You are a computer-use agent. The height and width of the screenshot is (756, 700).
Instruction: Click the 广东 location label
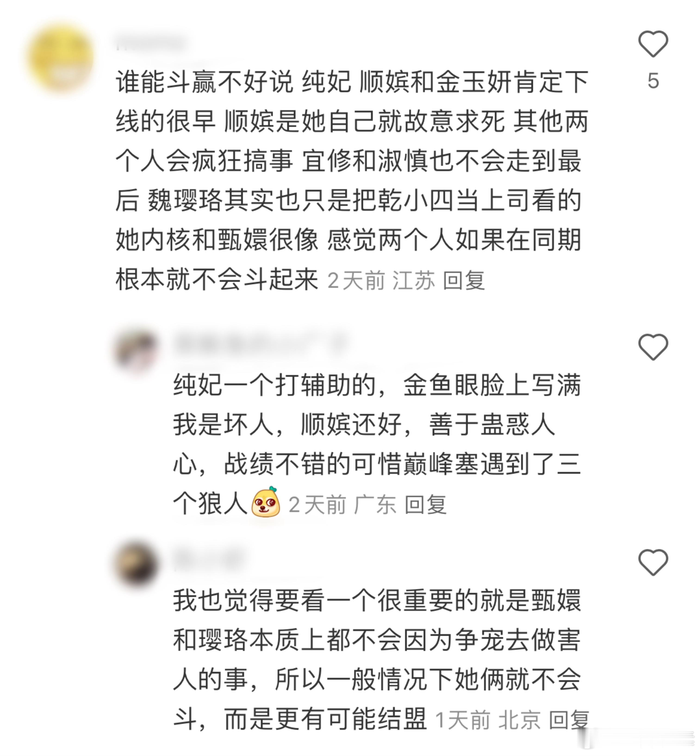375,505
